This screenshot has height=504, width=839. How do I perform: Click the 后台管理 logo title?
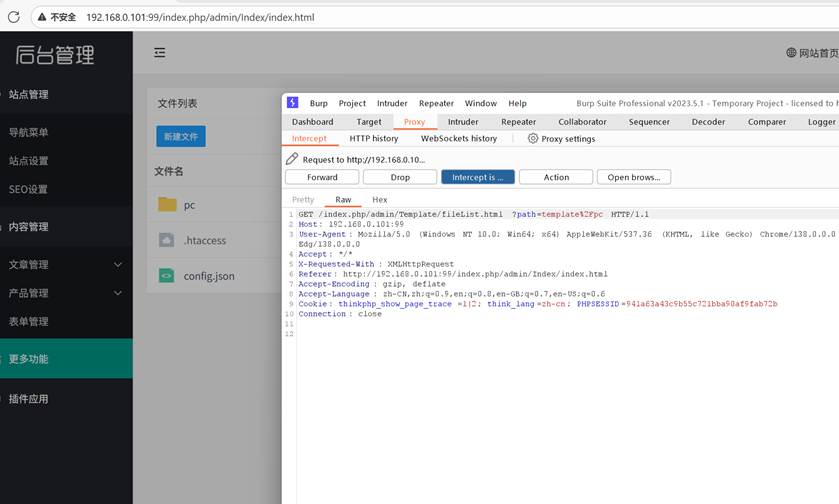pyautogui.click(x=55, y=55)
